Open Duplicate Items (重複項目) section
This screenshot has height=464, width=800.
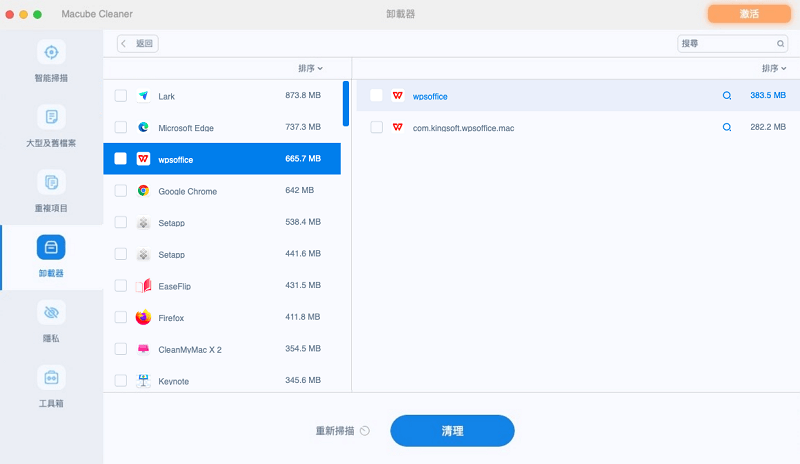51,191
